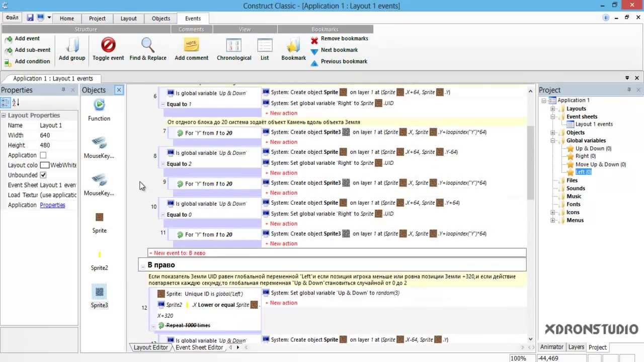644x362 pixels.
Task: Open the Objects ribbon tab
Action: 161,18
